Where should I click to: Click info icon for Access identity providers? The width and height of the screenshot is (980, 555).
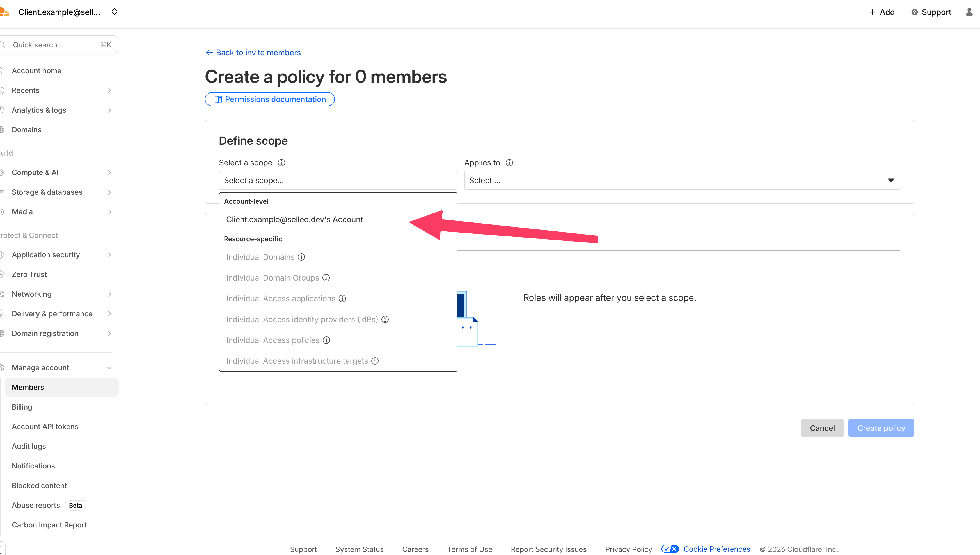pos(385,319)
